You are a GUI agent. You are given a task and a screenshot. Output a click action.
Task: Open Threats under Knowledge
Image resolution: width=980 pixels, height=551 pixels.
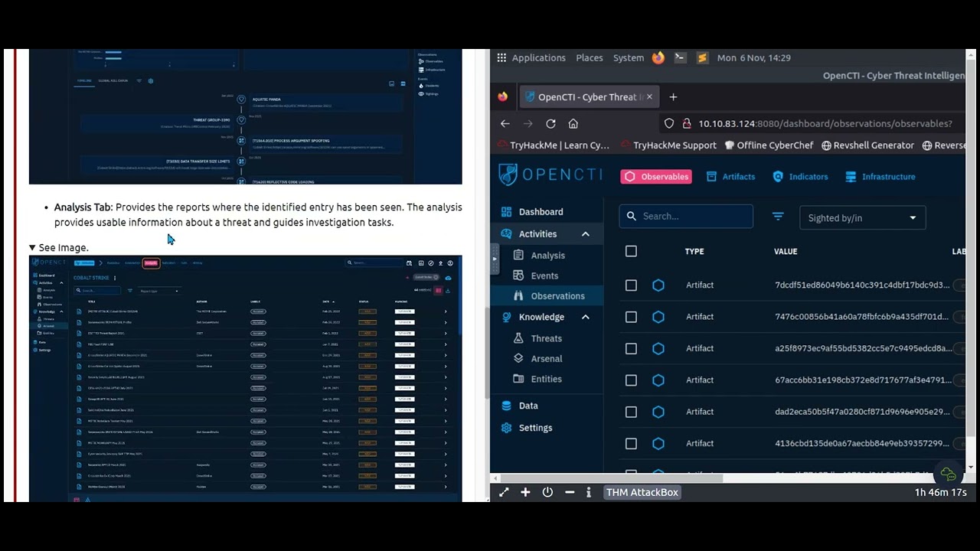point(547,338)
